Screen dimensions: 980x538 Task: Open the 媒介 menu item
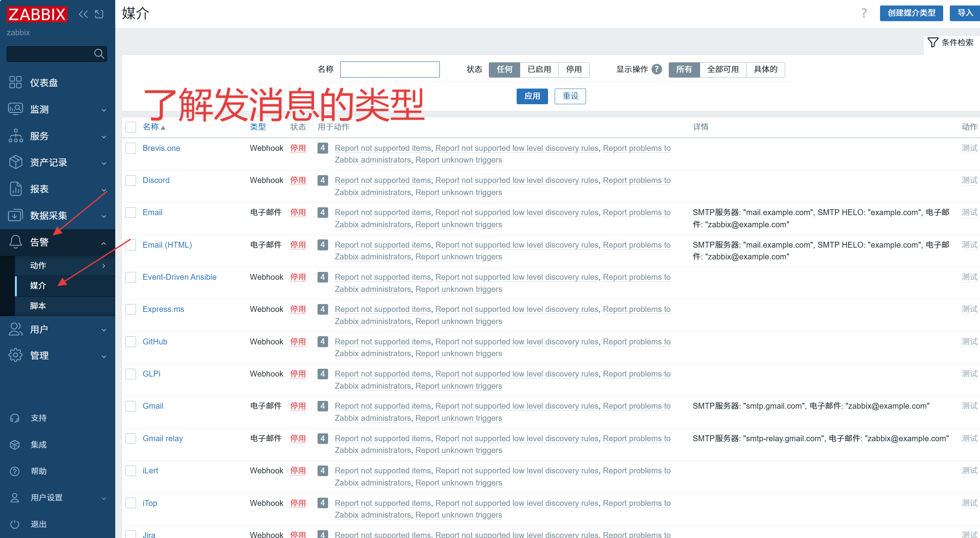(x=65, y=286)
